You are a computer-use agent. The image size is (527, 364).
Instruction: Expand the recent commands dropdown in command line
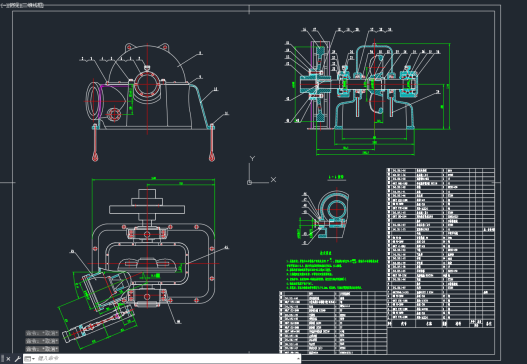click(30, 359)
